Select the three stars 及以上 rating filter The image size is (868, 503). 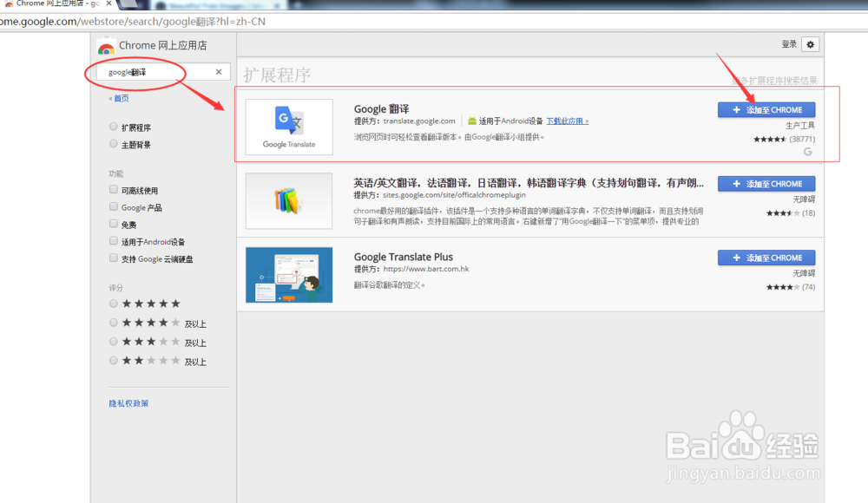coord(114,342)
